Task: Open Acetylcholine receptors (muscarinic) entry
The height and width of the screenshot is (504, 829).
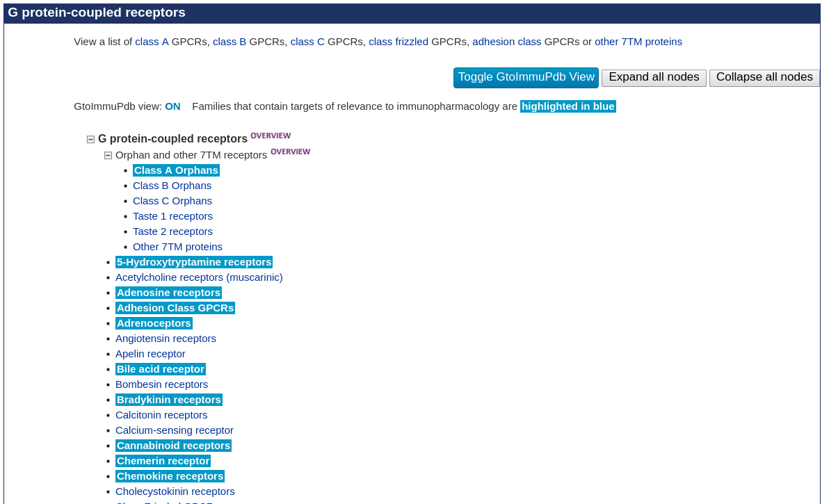Action: pos(199,277)
